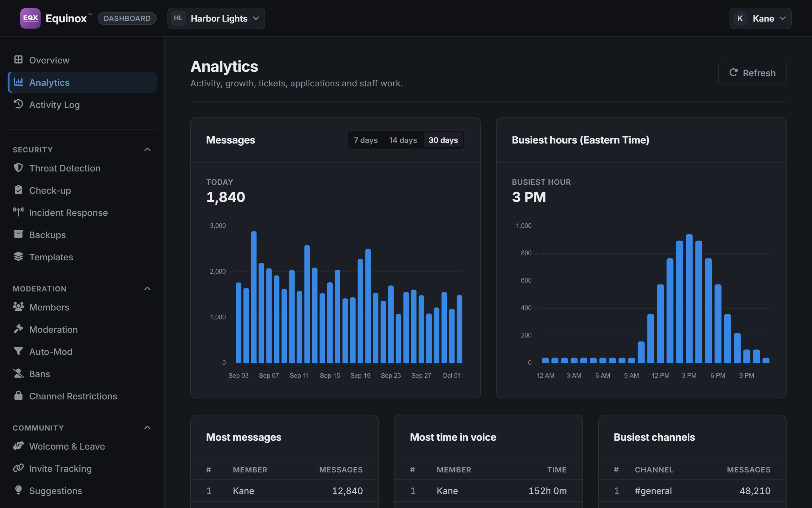Click the Bans user-slash icon
Viewport: 812px width, 508px height.
tap(18, 373)
